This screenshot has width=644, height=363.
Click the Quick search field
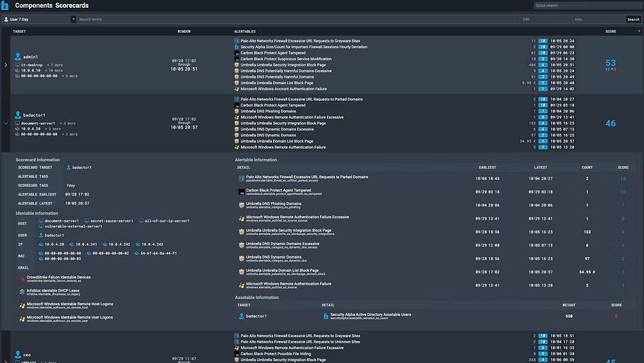[586, 6]
